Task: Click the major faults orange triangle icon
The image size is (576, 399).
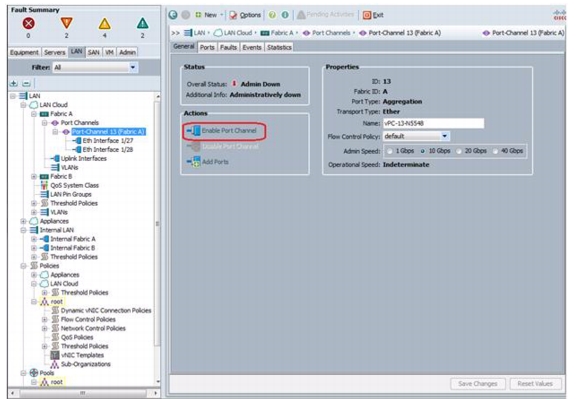Action: pyautogui.click(x=66, y=23)
